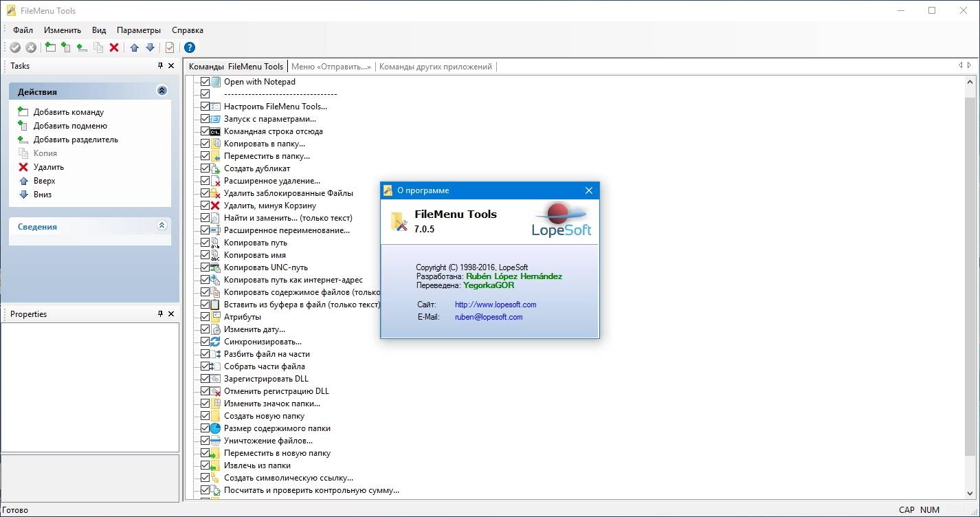980x517 pixels.
Task: Click the add separator toolbar icon
Action: [82, 47]
